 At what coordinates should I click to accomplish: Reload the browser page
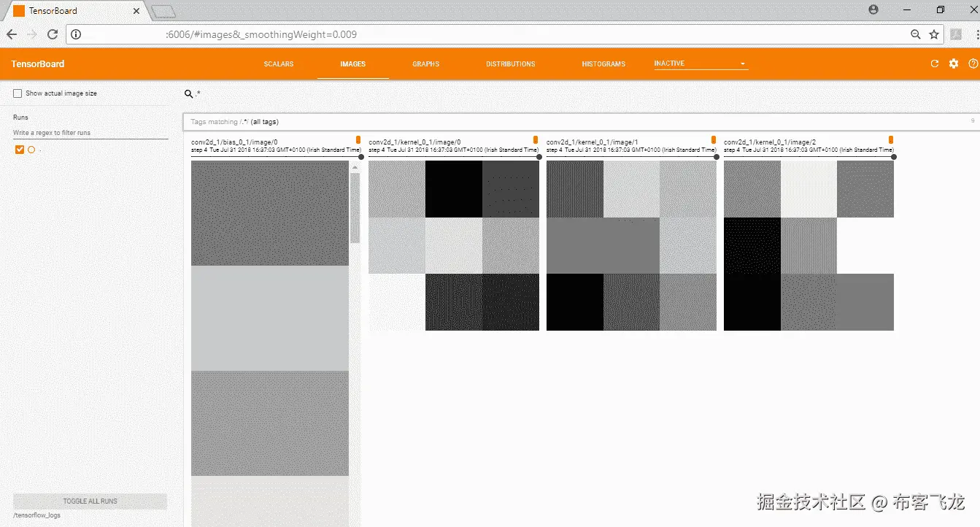pos(53,34)
